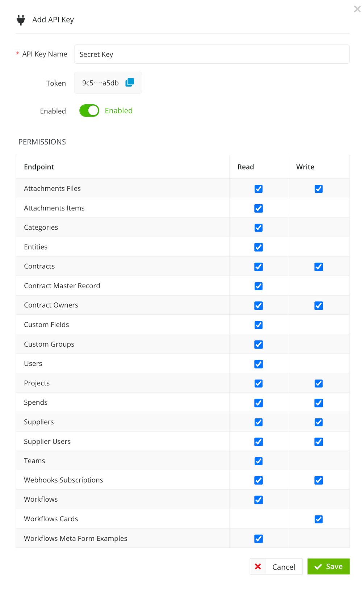Edit the API Key Name field

tap(212, 54)
